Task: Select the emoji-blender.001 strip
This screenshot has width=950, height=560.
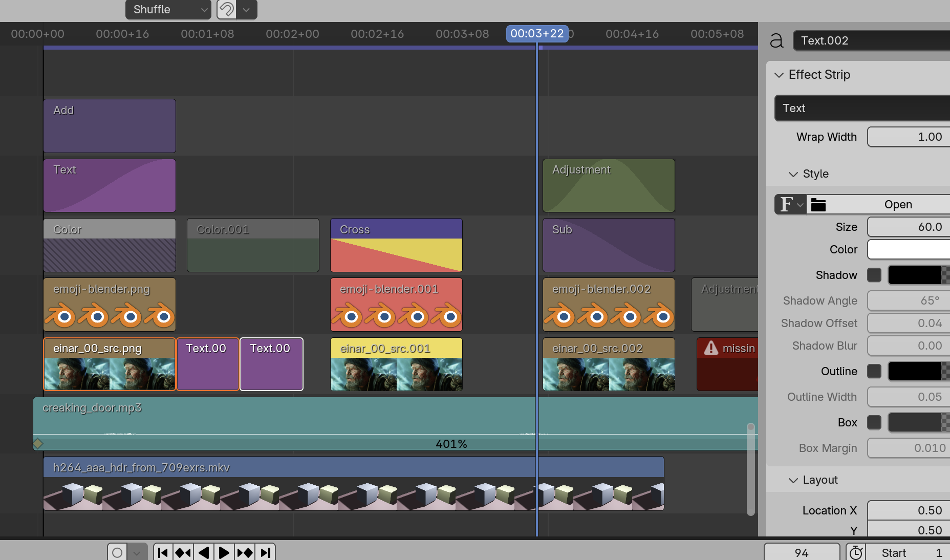Action: pyautogui.click(x=396, y=305)
